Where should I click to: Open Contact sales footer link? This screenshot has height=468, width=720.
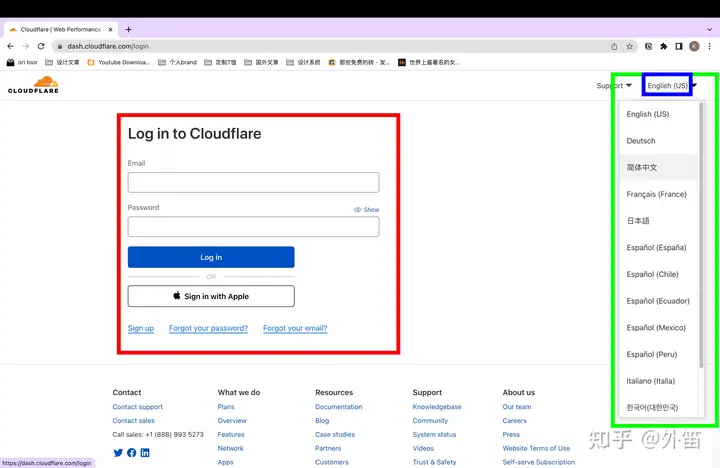tap(134, 420)
